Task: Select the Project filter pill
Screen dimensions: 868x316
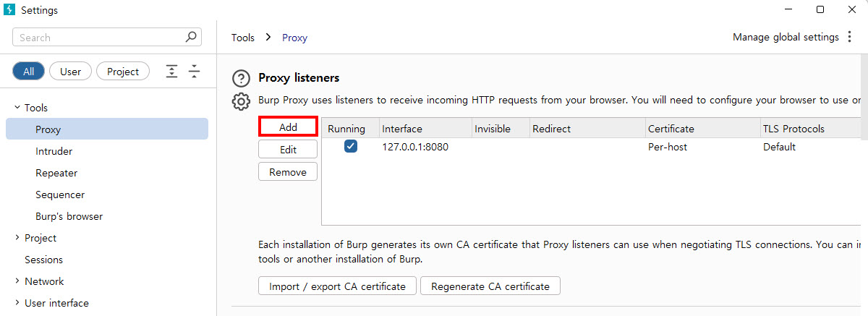Action: pyautogui.click(x=123, y=71)
